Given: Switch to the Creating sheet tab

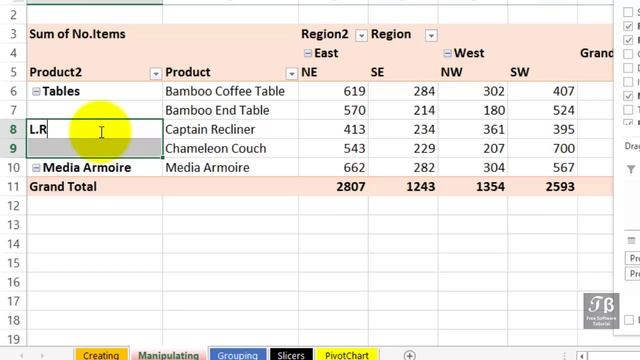Looking at the screenshot, I should pos(101,355).
